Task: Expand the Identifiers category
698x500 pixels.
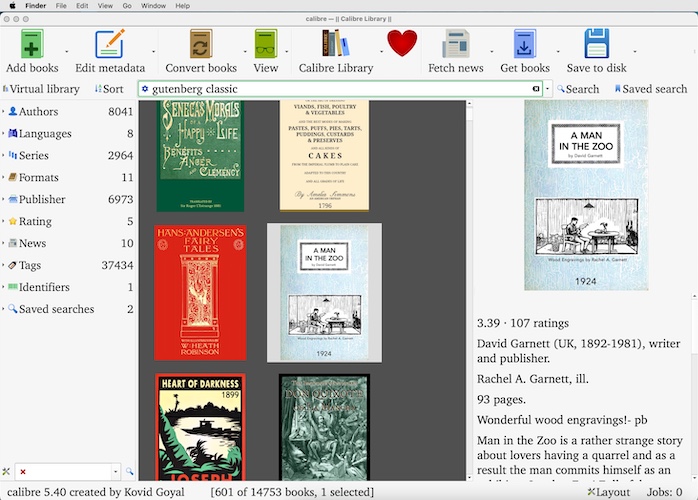Action: (x=3, y=287)
